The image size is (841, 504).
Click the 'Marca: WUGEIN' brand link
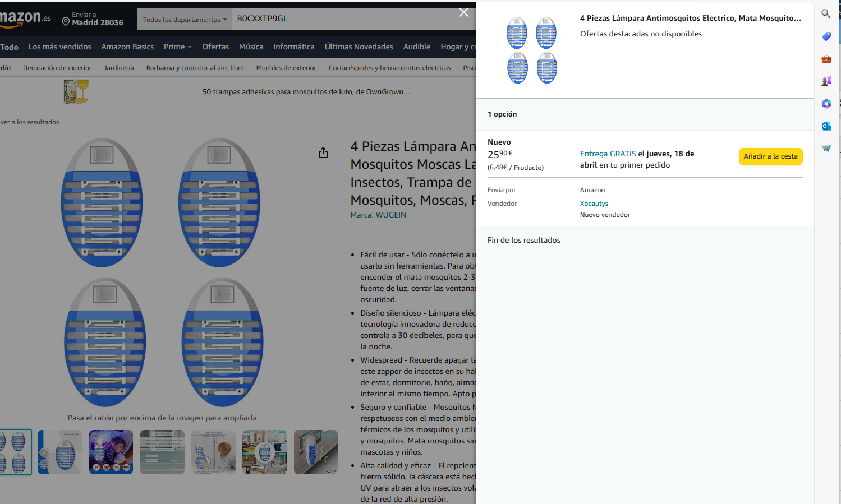378,215
